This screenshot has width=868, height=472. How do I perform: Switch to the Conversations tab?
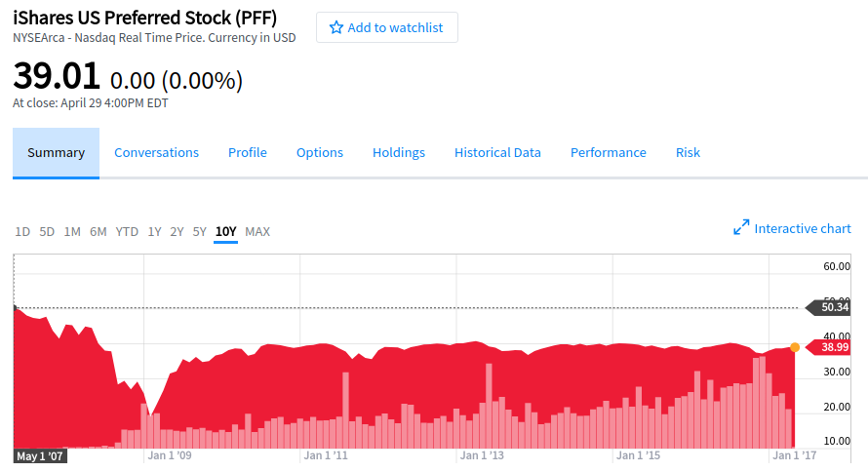[x=156, y=153]
